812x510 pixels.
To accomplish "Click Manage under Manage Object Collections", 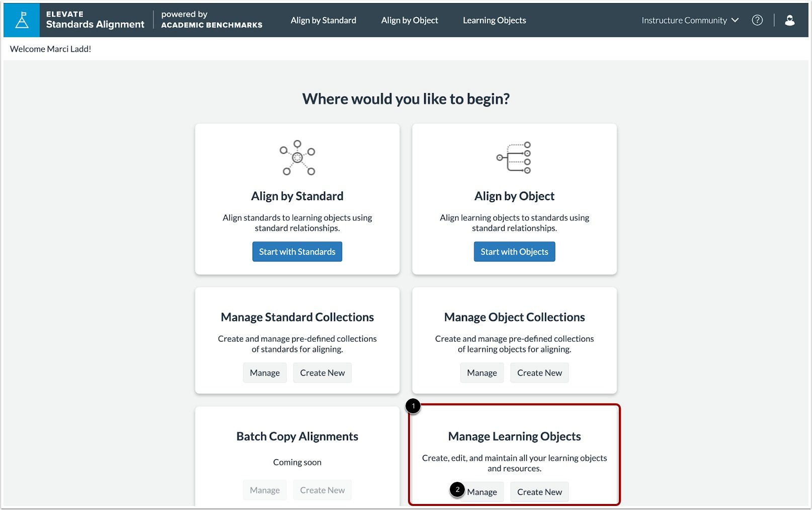I will coord(481,373).
